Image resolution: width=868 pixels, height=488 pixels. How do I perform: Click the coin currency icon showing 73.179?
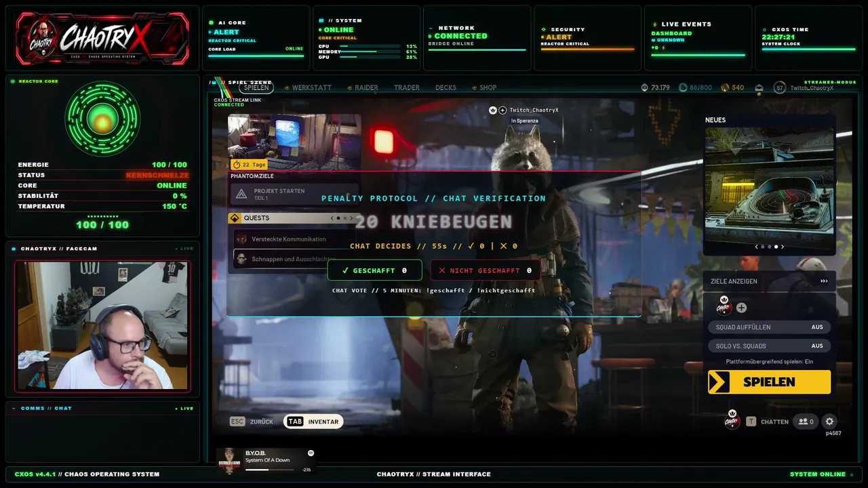coord(644,87)
